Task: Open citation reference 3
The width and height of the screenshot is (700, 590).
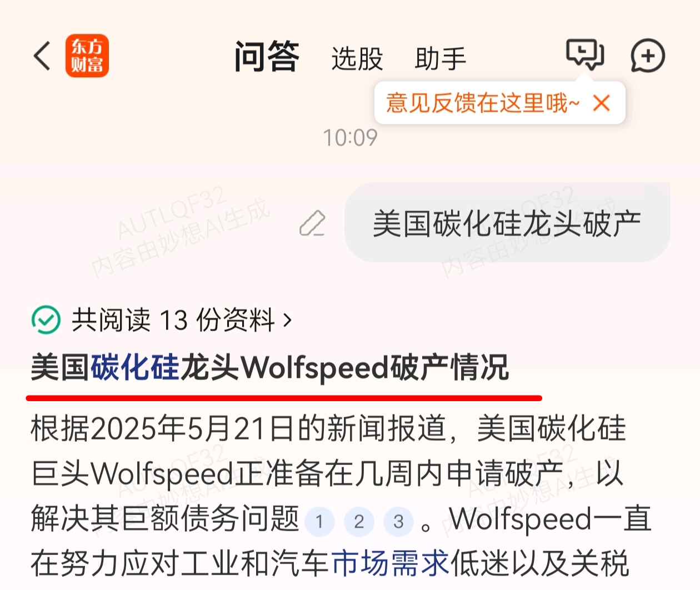Action: [399, 522]
